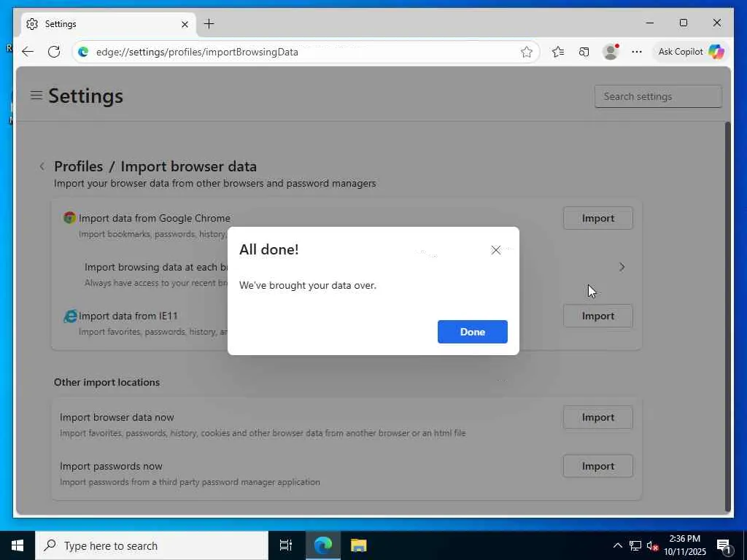Expand Import browsing data at each launch chevron
Image resolution: width=747 pixels, height=560 pixels.
pyautogui.click(x=622, y=267)
